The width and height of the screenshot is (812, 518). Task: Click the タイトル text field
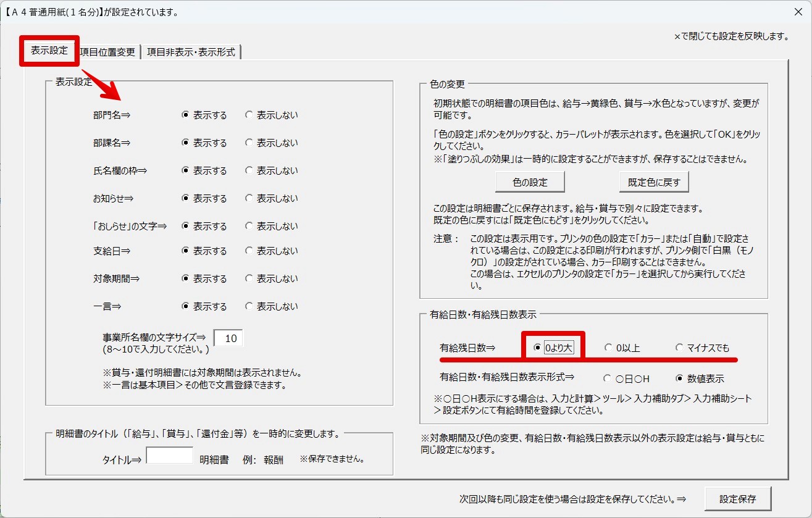[169, 456]
